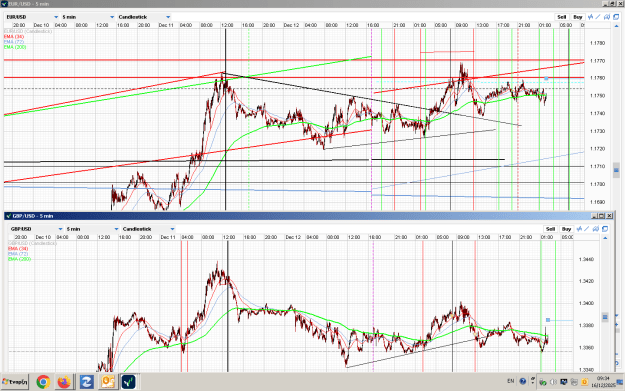Click orange Outlook tray icon
The height and width of the screenshot is (391, 625).
(x=584, y=382)
